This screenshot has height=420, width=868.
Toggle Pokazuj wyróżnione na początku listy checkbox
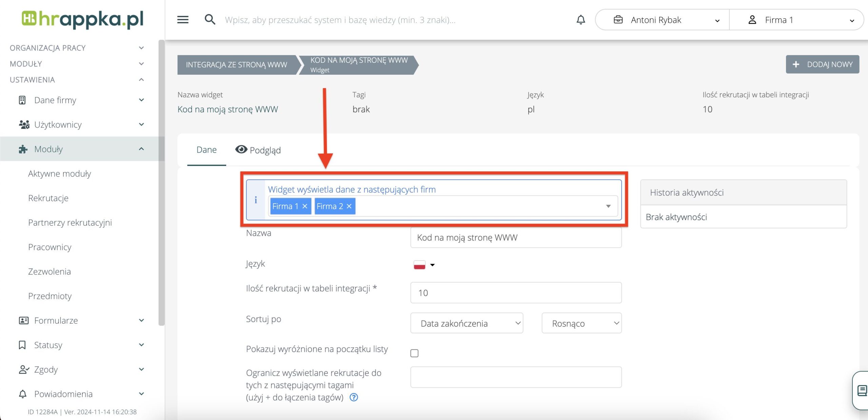coord(414,353)
